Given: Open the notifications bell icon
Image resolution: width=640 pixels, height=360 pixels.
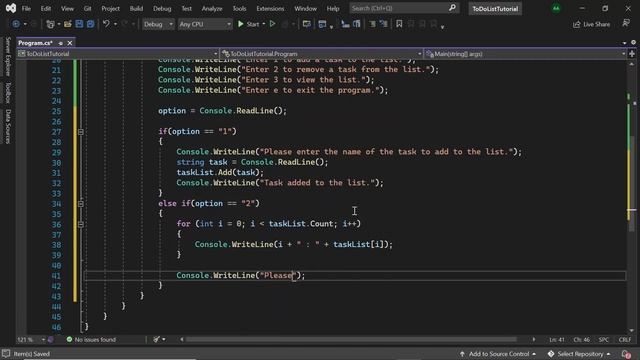Looking at the screenshot, I should click(626, 354).
